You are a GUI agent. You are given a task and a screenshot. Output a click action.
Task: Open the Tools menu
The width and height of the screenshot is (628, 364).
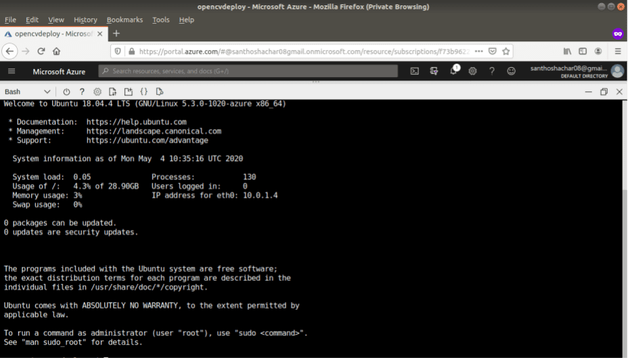[x=160, y=20]
